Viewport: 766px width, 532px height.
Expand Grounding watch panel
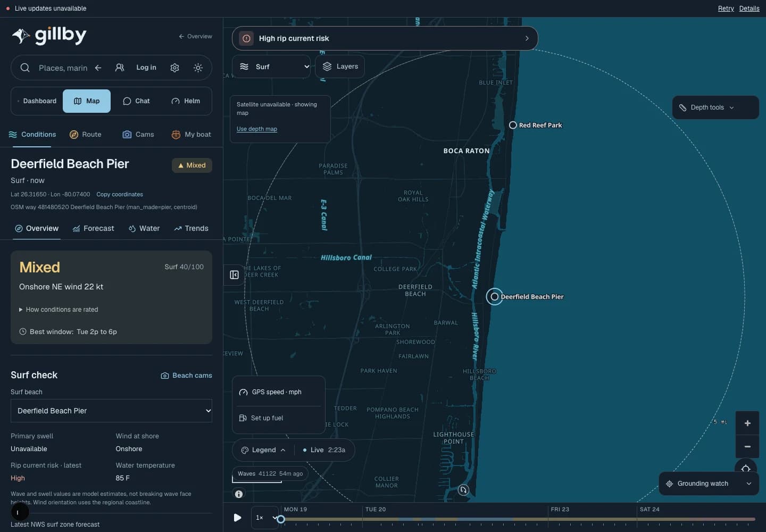[x=709, y=484]
